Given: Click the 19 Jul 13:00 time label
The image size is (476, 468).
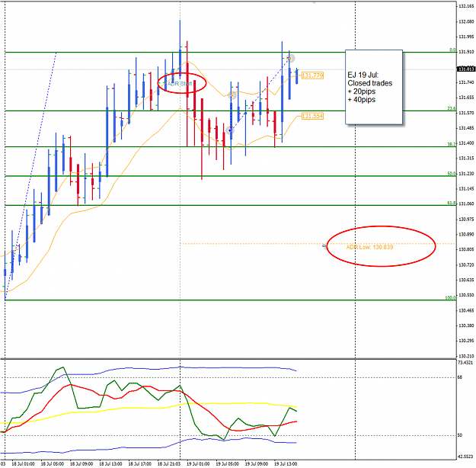Looking at the screenshot, I should [286, 463].
